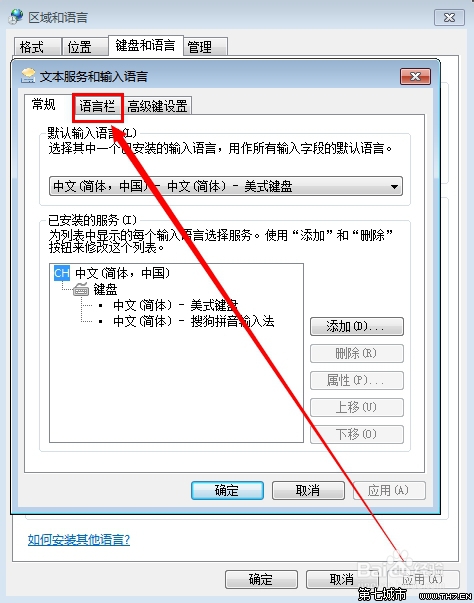
Task: Select the 常规 tab
Action: point(43,104)
